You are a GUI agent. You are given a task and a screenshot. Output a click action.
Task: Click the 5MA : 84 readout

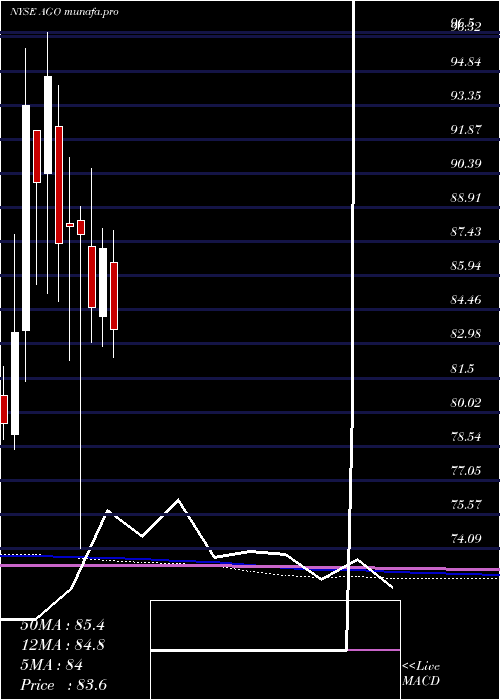[52, 665]
